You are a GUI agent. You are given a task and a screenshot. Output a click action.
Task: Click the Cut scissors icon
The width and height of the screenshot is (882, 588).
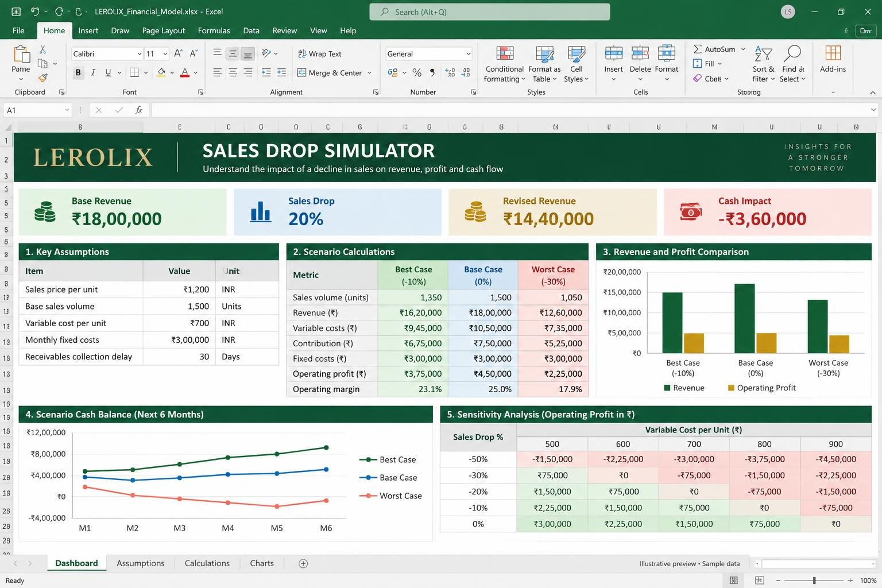tap(42, 50)
